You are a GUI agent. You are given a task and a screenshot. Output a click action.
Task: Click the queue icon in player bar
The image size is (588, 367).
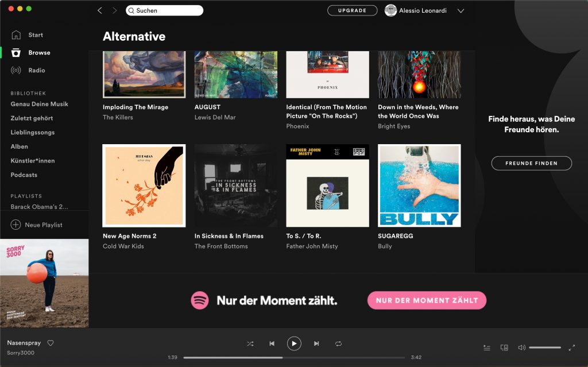(x=487, y=347)
